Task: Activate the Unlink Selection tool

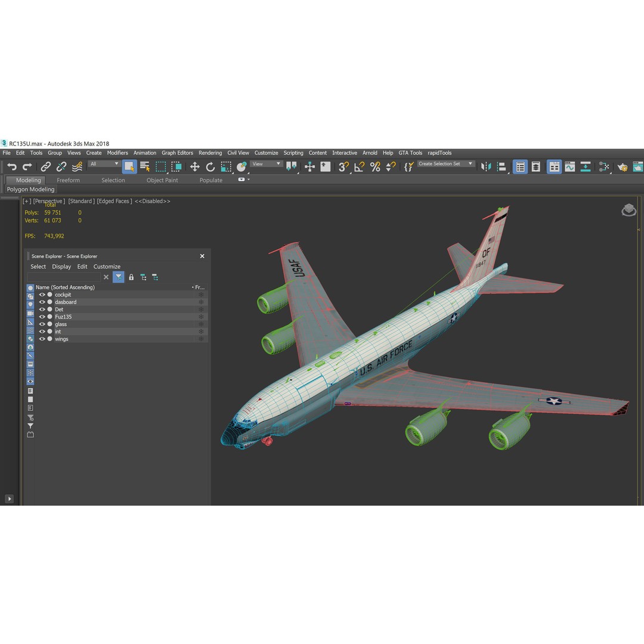Action: click(61, 167)
